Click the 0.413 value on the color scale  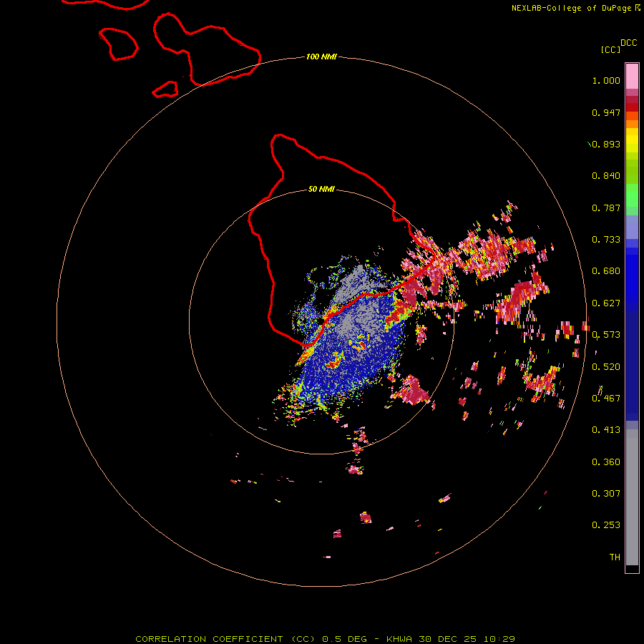tap(606, 430)
